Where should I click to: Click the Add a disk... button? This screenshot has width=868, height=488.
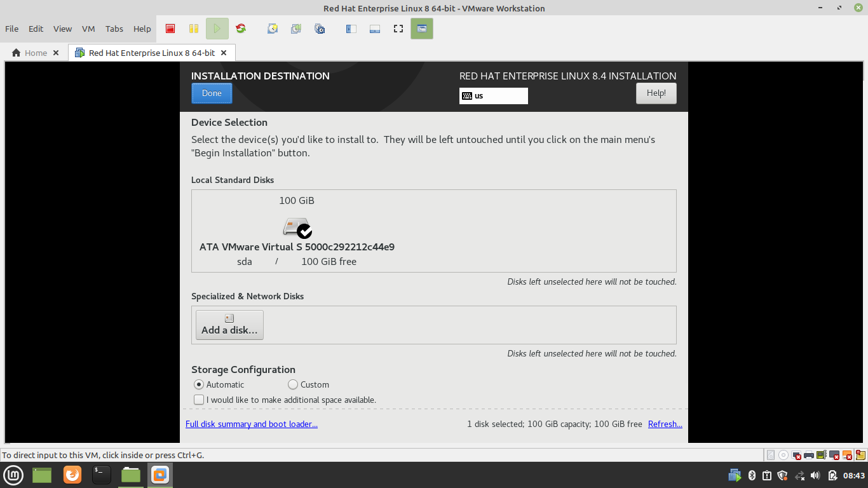(229, 325)
